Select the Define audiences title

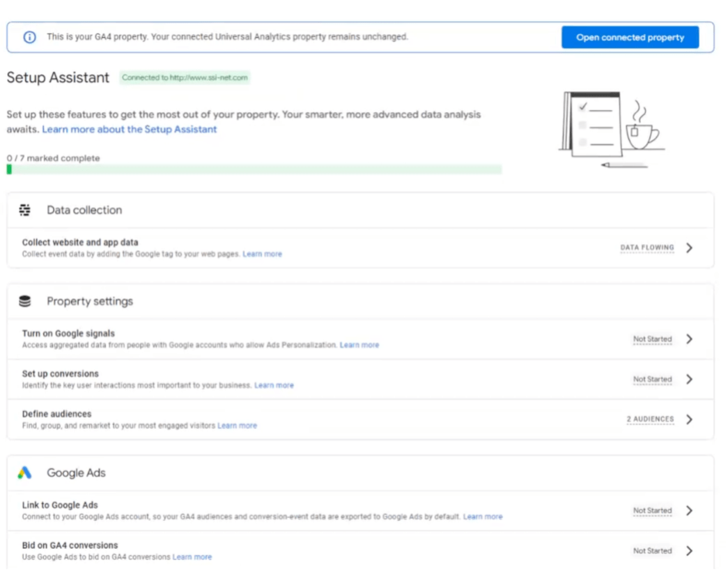pos(56,415)
